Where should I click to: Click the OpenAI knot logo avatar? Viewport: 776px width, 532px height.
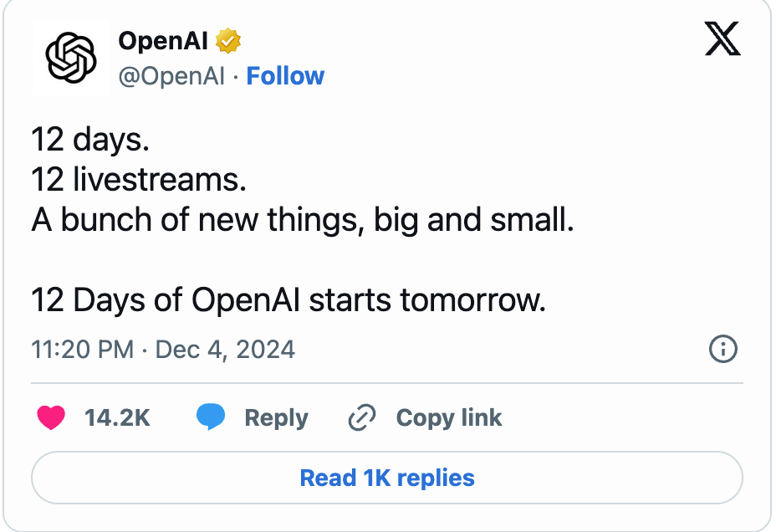[71, 58]
